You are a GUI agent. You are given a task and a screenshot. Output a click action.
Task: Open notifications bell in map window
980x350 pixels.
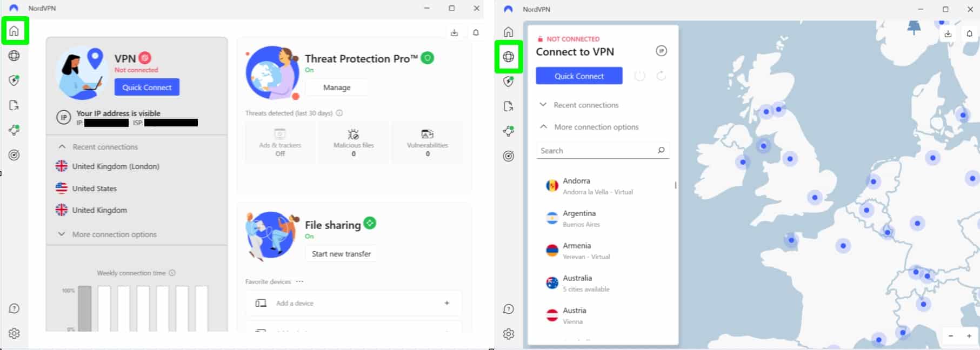[969, 33]
